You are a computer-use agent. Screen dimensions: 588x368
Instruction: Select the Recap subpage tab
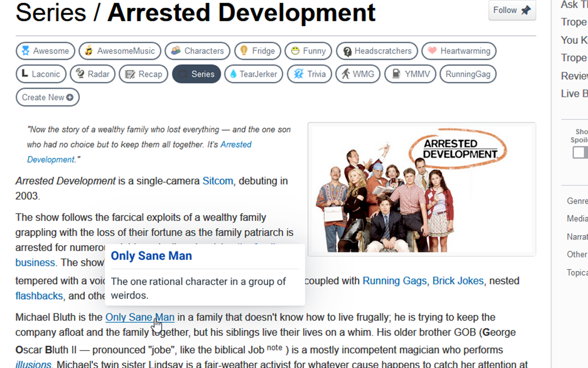(143, 74)
